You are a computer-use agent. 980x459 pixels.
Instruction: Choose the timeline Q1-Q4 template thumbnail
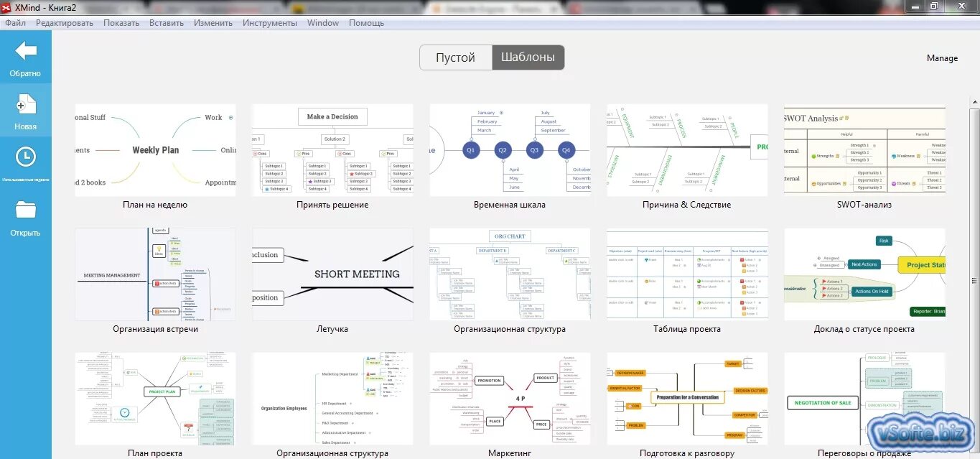(x=510, y=150)
